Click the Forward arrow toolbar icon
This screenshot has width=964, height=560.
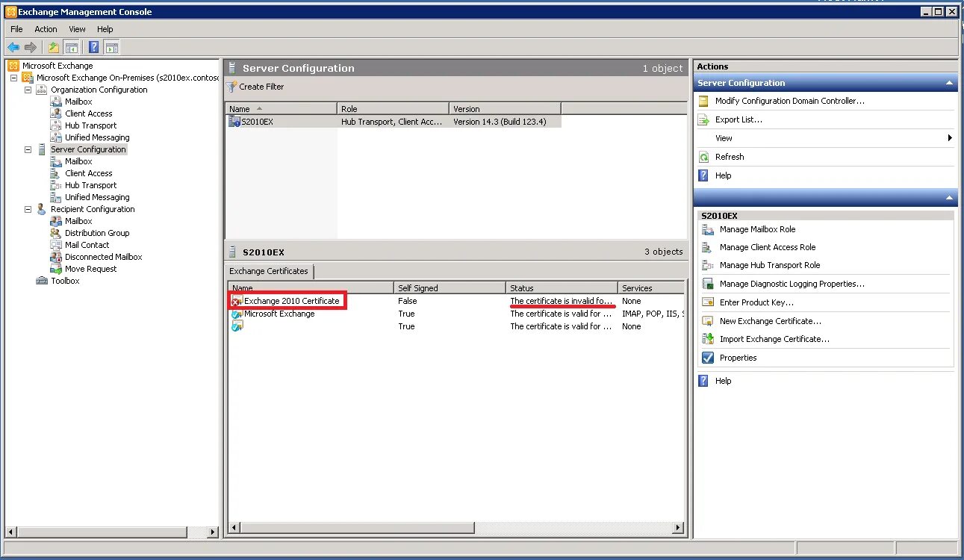[31, 48]
